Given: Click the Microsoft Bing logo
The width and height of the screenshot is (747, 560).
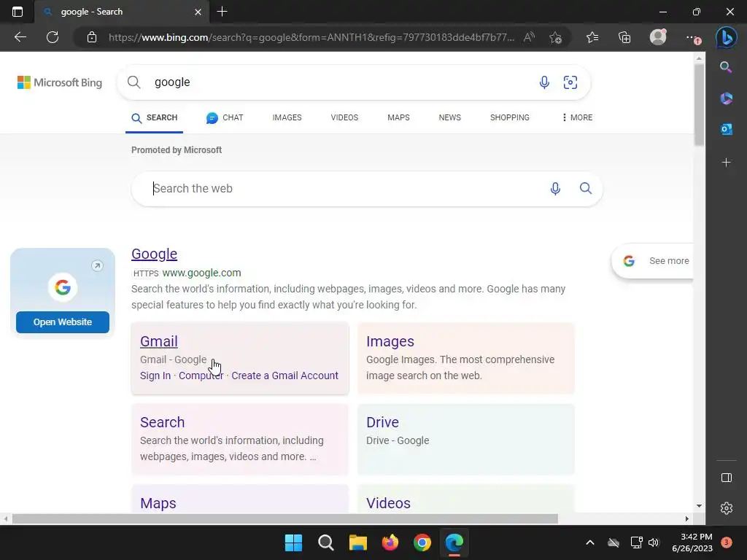Looking at the screenshot, I should coord(60,82).
